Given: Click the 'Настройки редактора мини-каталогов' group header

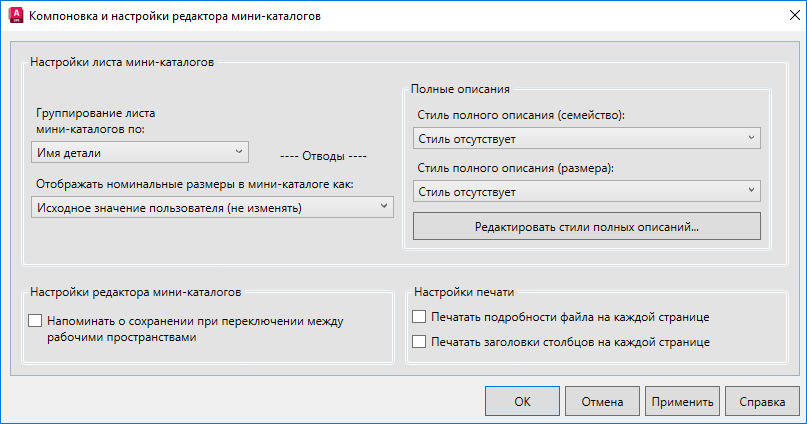Looking at the screenshot, I should pos(135,292).
